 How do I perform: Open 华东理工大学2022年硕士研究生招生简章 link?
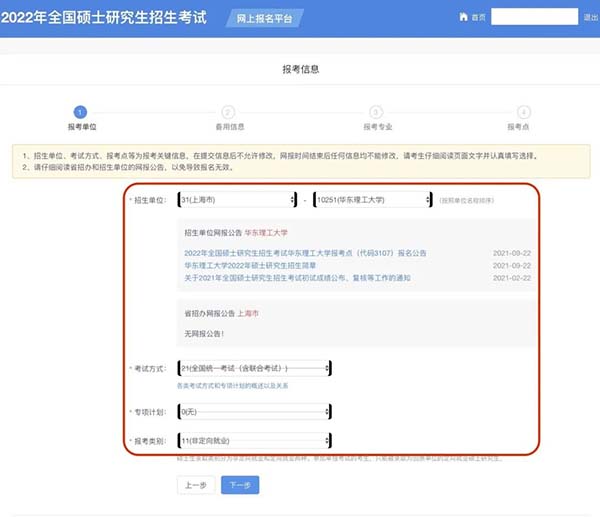[x=250, y=265]
